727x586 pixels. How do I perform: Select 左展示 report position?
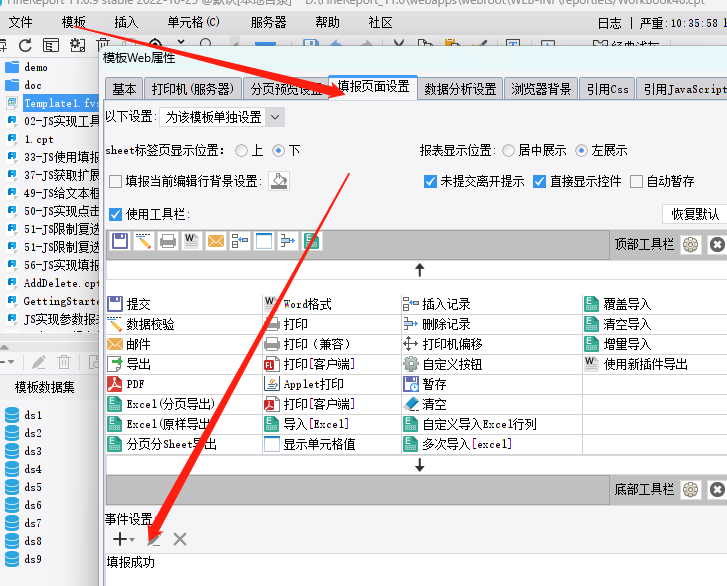coord(581,151)
